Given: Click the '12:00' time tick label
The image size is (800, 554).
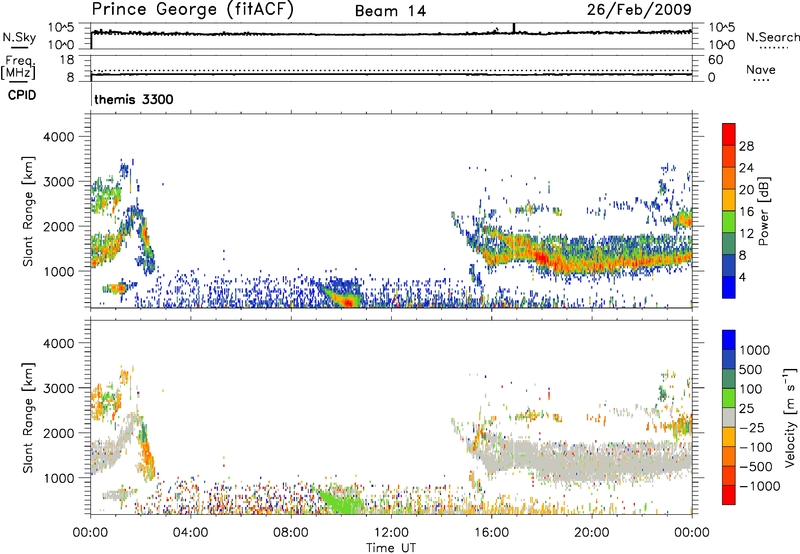Looking at the screenshot, I should (x=391, y=533).
